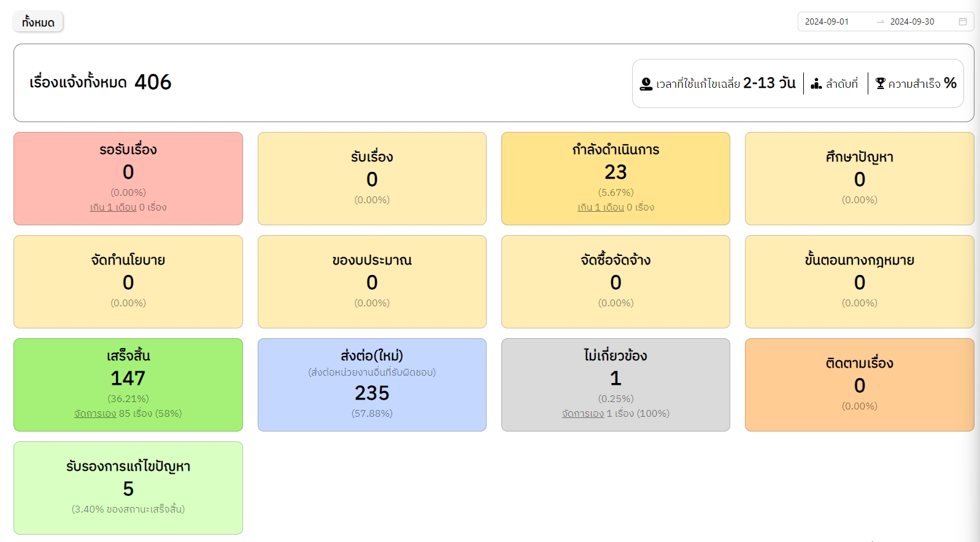980x542 pixels.
Task: Click the ศึกษาปัญหา status card
Action: tap(859, 179)
